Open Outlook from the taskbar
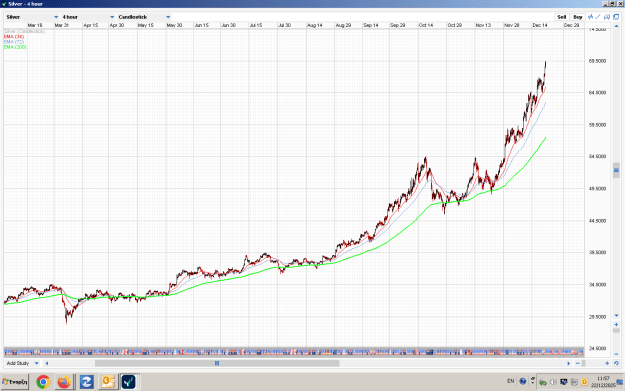 pyautogui.click(x=108, y=382)
